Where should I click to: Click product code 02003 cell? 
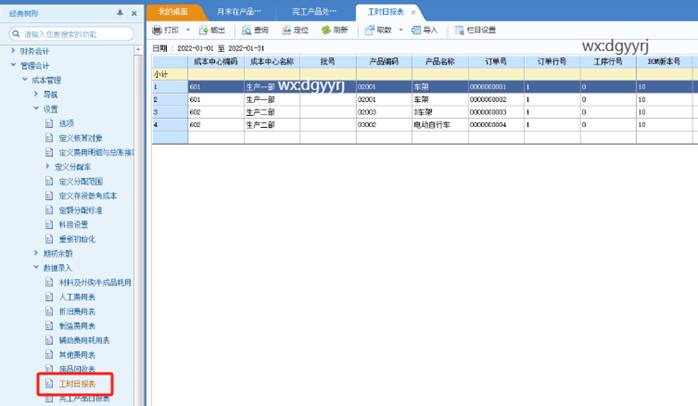[x=384, y=112]
